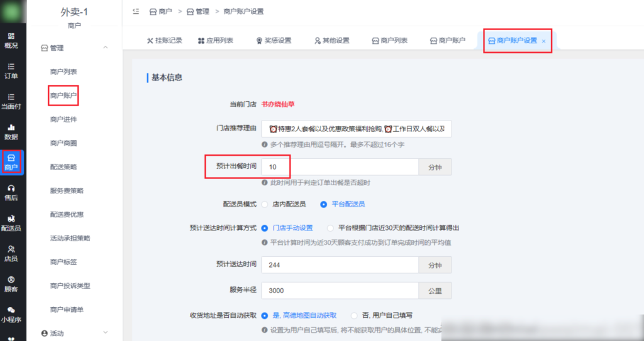
Task: Click the menu collapse icon in breadcrumb bar
Action: [x=136, y=11]
